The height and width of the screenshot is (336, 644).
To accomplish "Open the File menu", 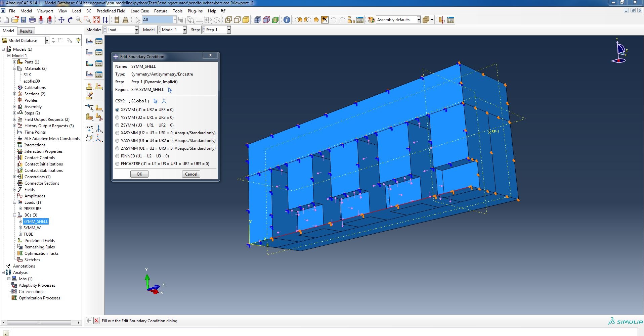I will pyautogui.click(x=12, y=11).
